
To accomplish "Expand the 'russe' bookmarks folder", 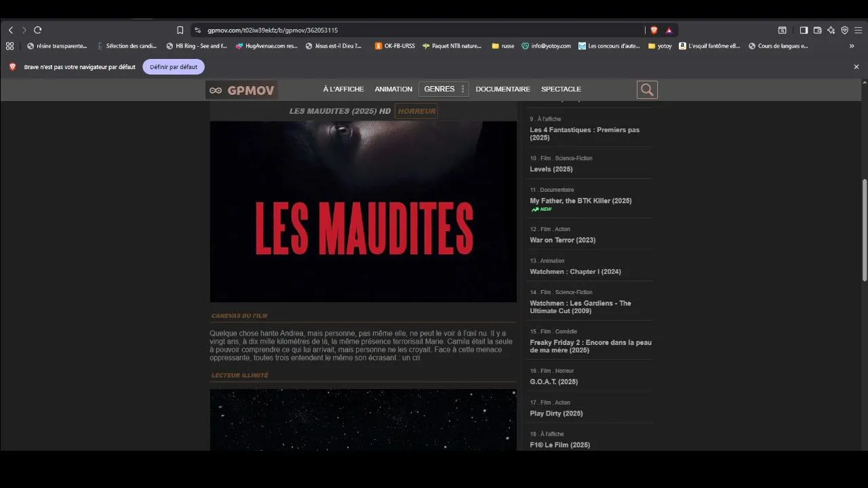I will click(503, 46).
